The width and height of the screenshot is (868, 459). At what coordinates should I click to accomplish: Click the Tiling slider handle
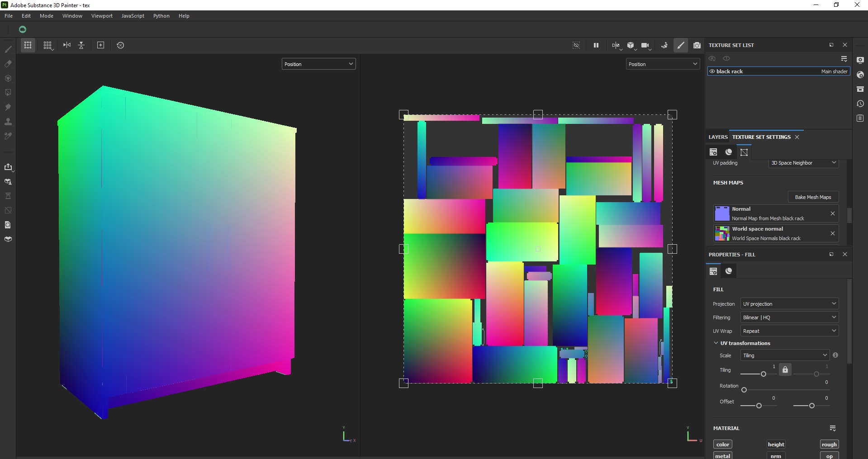point(764,374)
